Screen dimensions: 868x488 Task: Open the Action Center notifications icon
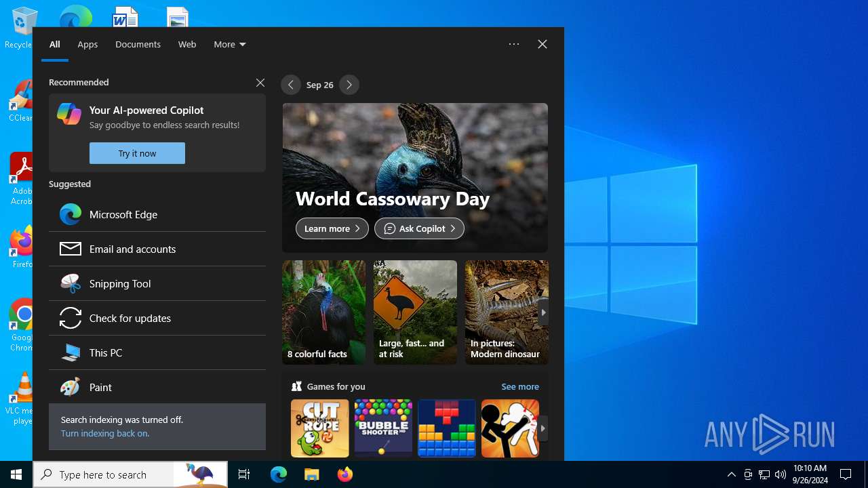(x=846, y=474)
